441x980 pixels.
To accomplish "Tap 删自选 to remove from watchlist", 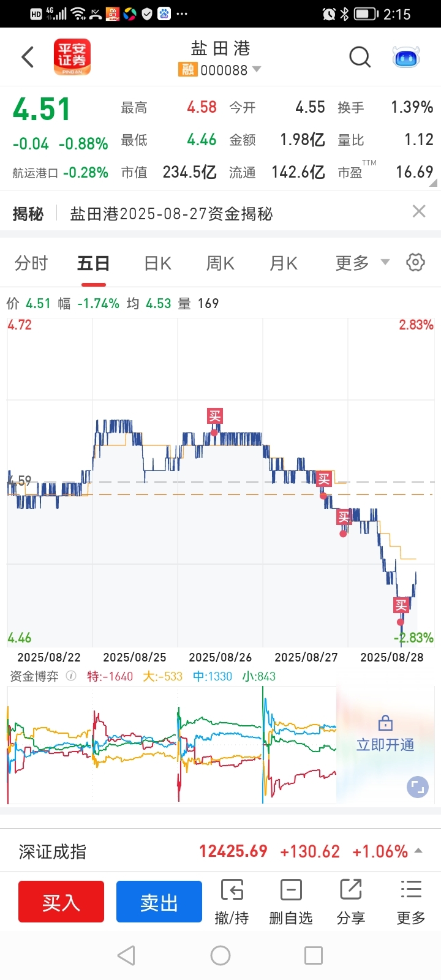I will tap(291, 902).
